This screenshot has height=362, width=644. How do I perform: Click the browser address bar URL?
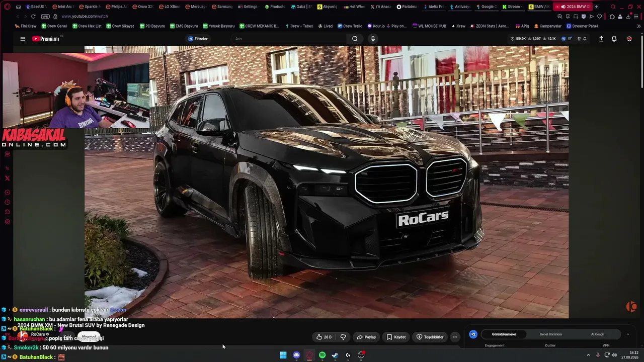(x=85, y=16)
